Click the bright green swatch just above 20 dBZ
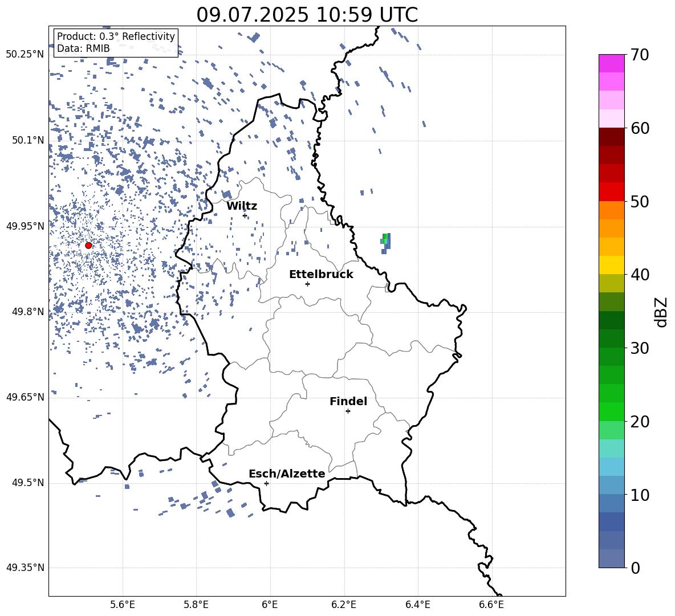The image size is (675, 616). (x=611, y=411)
